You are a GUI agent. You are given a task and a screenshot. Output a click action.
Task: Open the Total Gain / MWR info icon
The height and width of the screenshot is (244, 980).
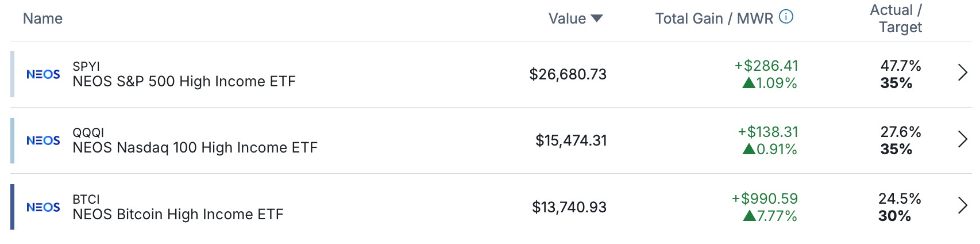click(786, 17)
